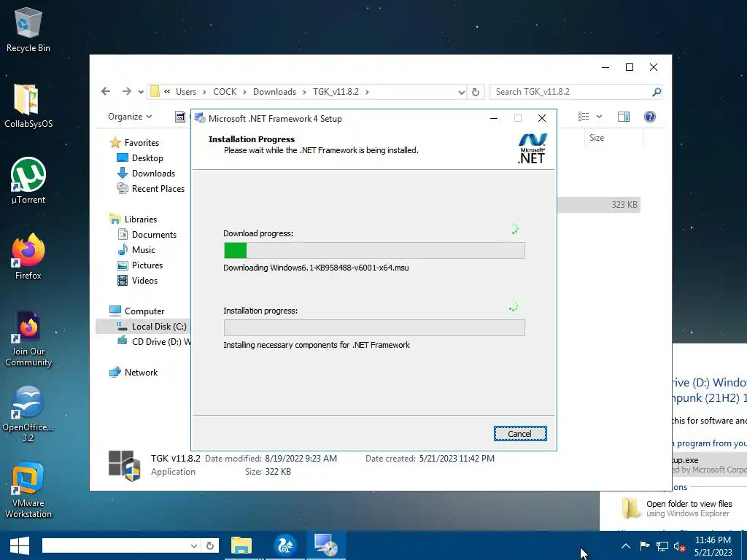
Task: Open the Recycle Bin desktop icon
Action: tap(28, 30)
